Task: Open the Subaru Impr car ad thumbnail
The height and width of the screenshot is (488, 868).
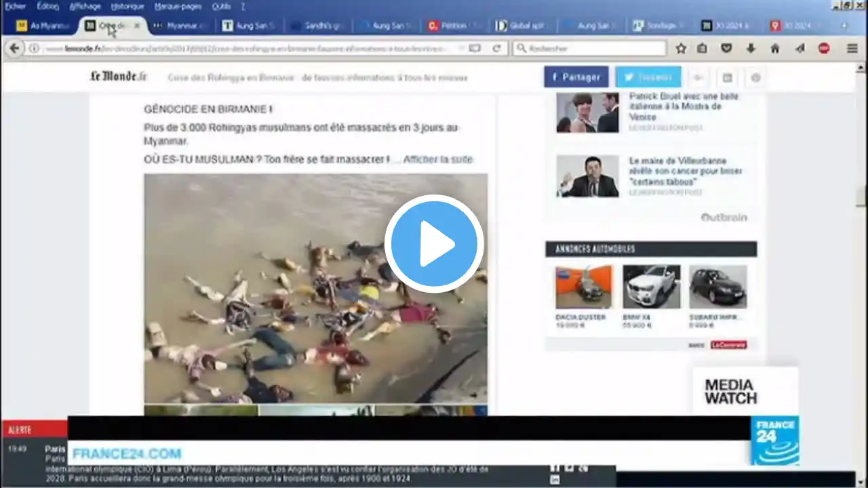Action: (718, 287)
